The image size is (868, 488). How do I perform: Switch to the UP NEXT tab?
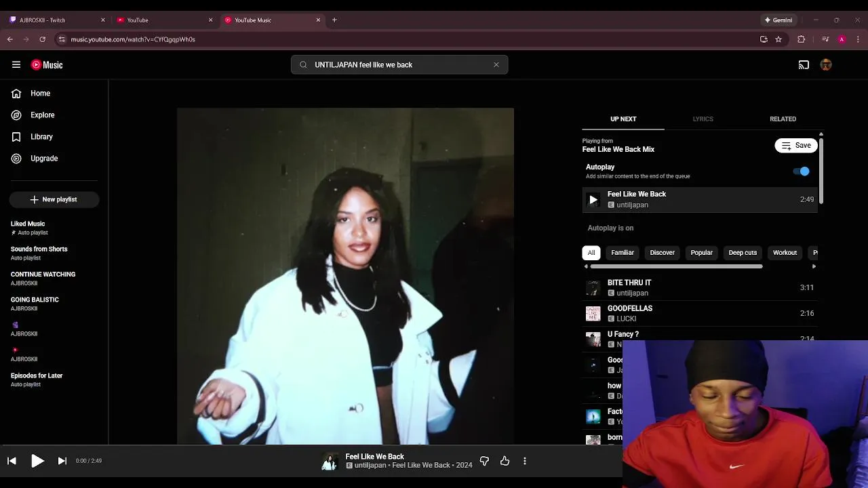click(x=623, y=119)
